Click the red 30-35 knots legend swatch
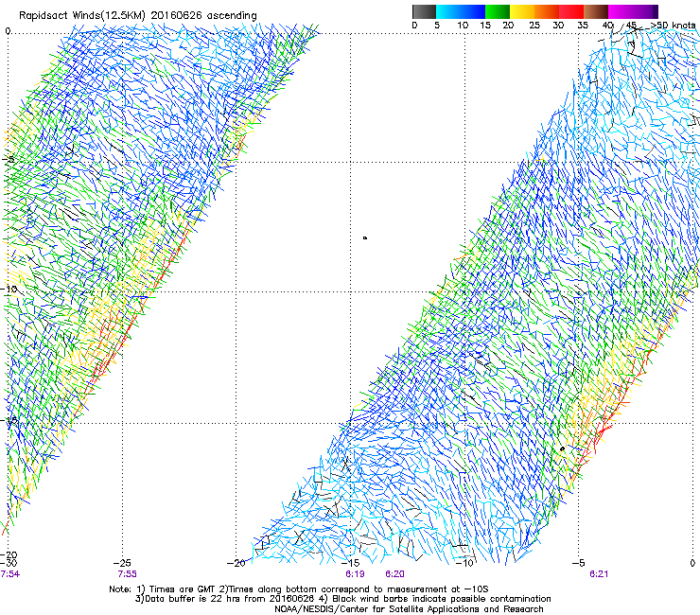This screenshot has height=615, width=700. coord(571,11)
